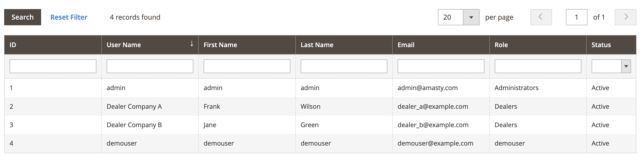Click the ID filter input field

click(53, 66)
